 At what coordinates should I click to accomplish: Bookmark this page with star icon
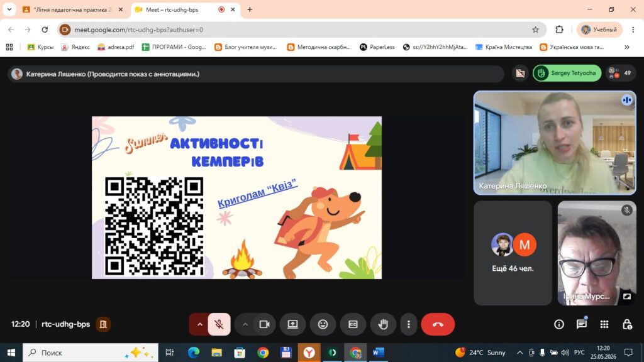(x=535, y=30)
